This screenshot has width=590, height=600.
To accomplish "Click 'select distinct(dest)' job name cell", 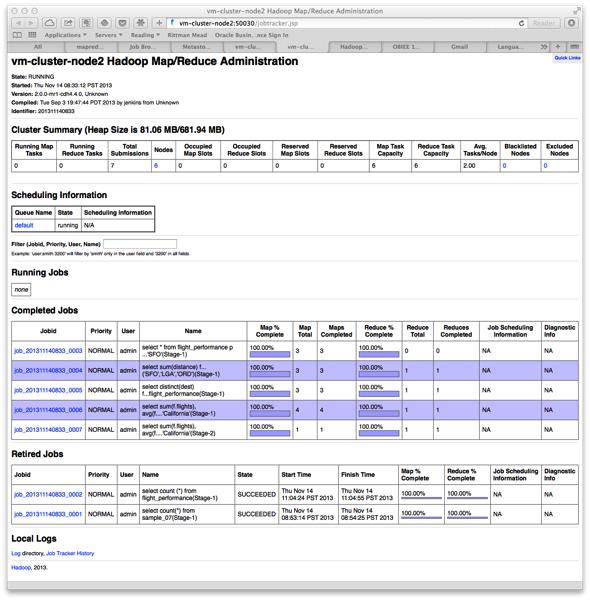I will click(x=193, y=390).
